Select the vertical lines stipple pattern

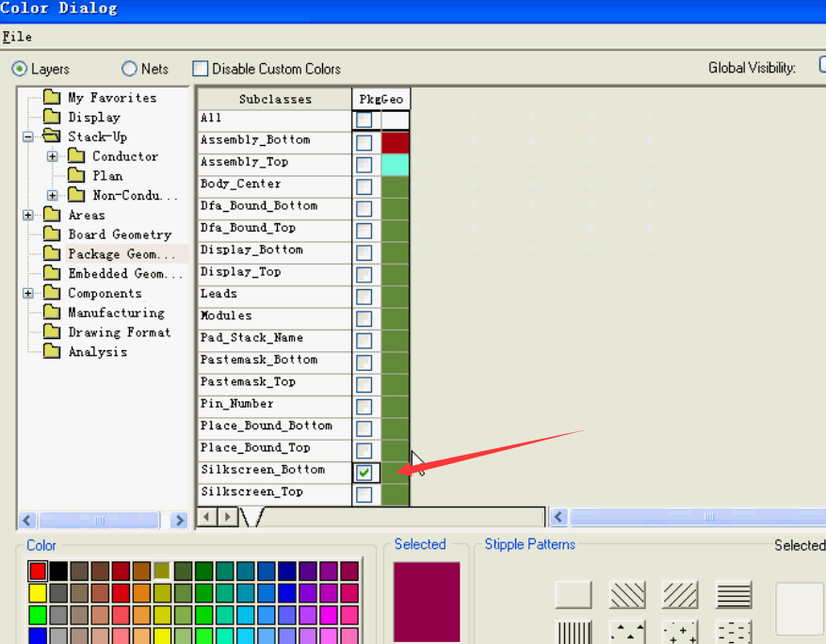coord(574,632)
